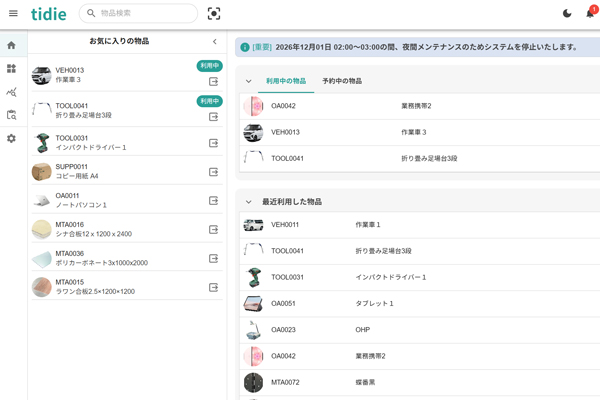
Task: Open TOOL0031 row in recent items
Action: 420,277
